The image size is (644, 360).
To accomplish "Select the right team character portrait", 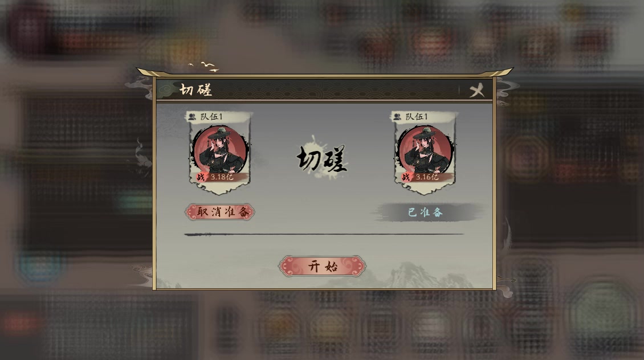I will [426, 150].
